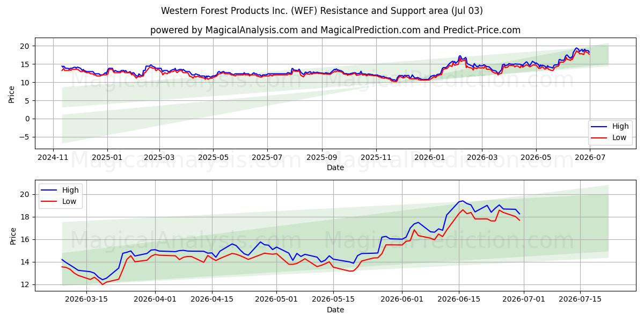Click the '2026-06-01' tick label on bottom chart
Viewport: 644px width, 322px height.
(402, 299)
